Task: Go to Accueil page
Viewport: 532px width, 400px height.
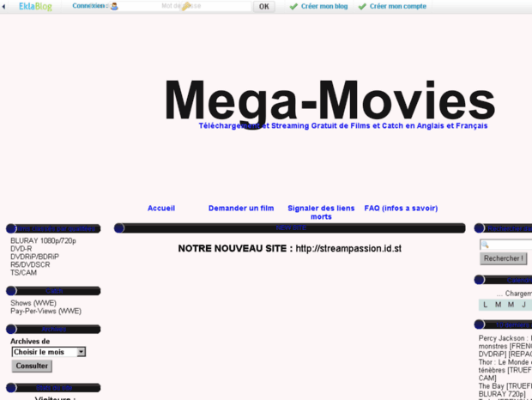Action: pos(161,208)
